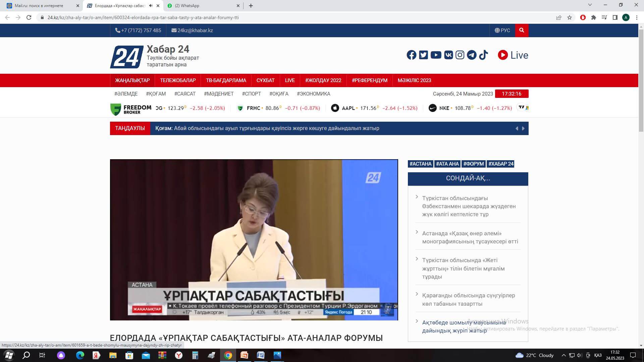Play the Ұрпақтар сабақтастығы video
This screenshot has width=644, height=362.
254,240
